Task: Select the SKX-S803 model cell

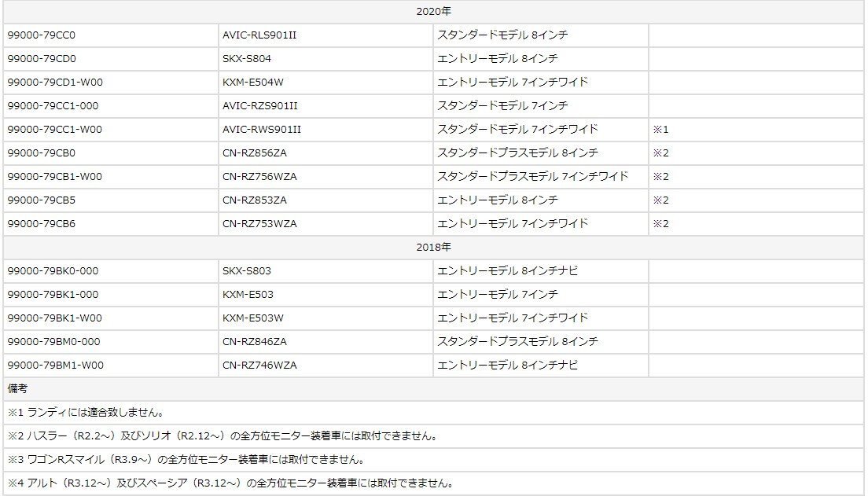Action: pos(247,271)
